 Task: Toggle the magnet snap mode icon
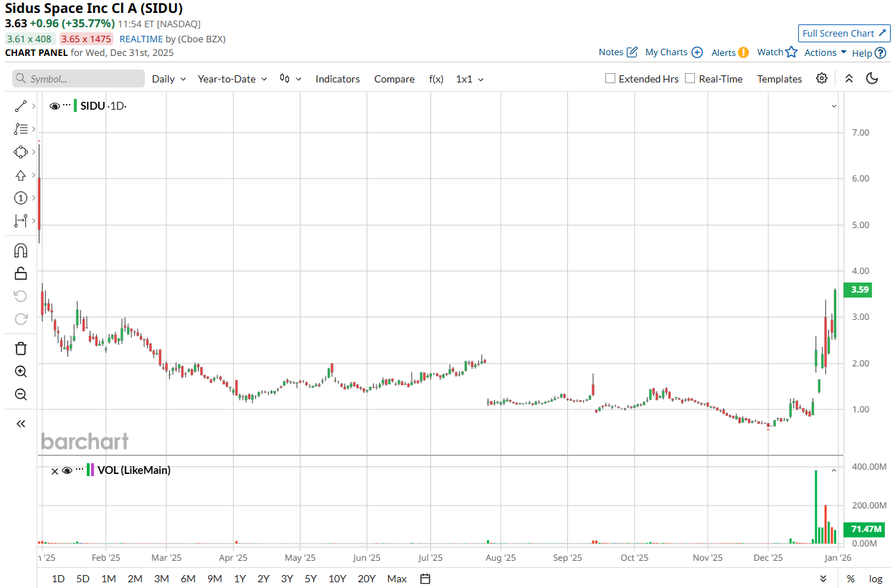click(21, 250)
